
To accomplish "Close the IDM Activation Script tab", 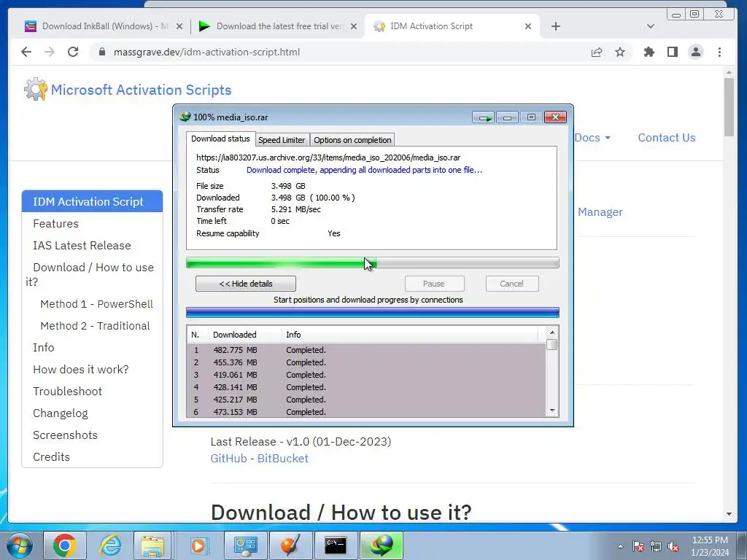I will click(x=528, y=26).
